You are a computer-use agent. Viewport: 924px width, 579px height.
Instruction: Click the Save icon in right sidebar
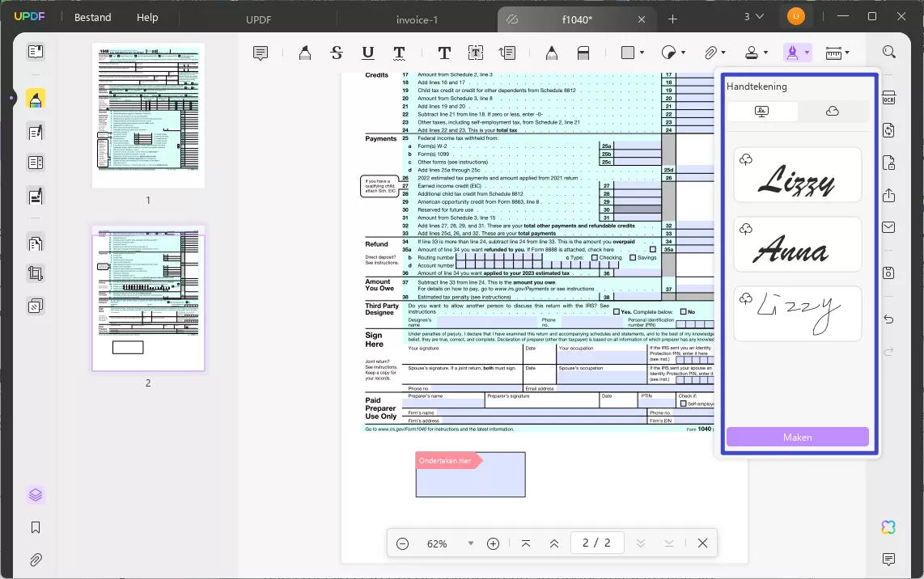(888, 273)
